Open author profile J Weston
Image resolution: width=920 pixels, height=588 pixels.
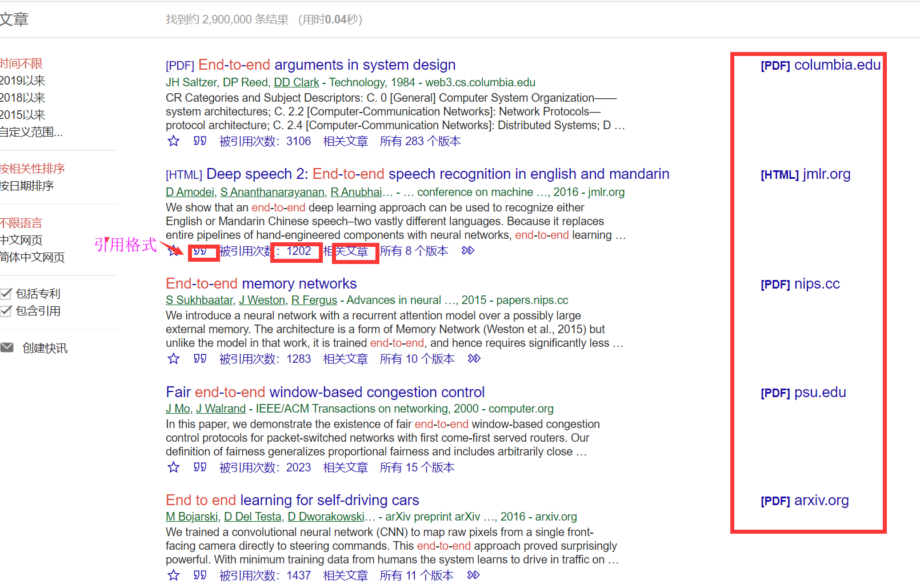[262, 300]
